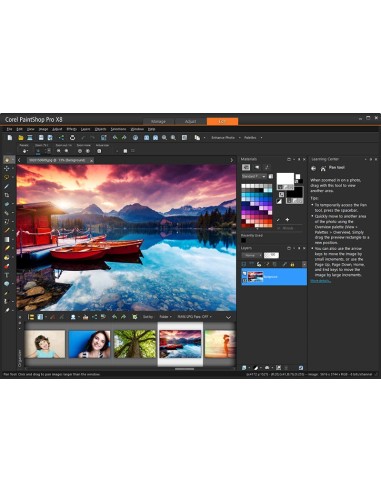The image size is (381, 492).
Task: Click the Open folder icon in toolbar
Action: coord(21,138)
